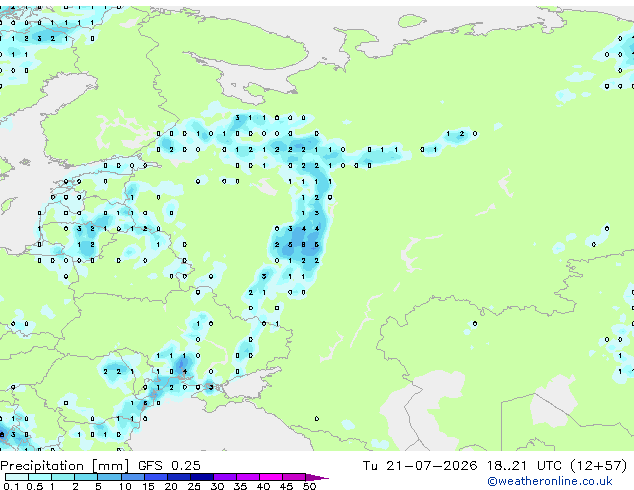The height and width of the screenshot is (490, 634).
Task: Click the 1–2 mm legend color segment
Action: (63, 477)
